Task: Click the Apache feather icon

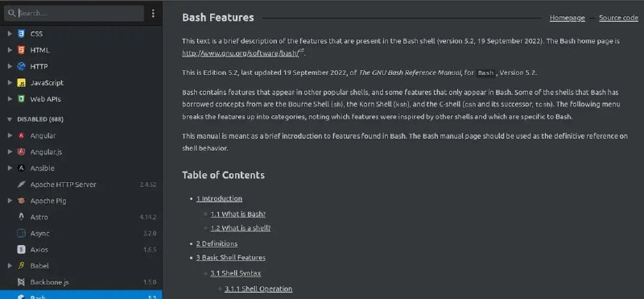Action: [22, 185]
